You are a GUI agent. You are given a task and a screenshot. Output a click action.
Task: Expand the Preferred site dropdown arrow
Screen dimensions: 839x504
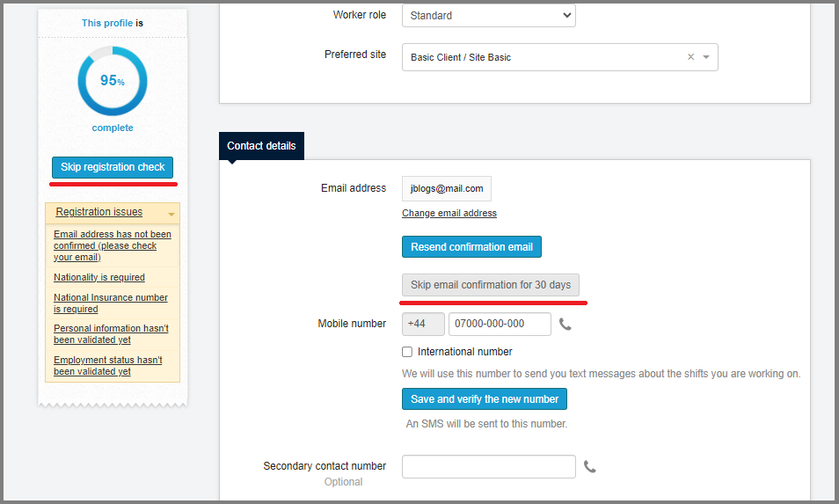(705, 57)
